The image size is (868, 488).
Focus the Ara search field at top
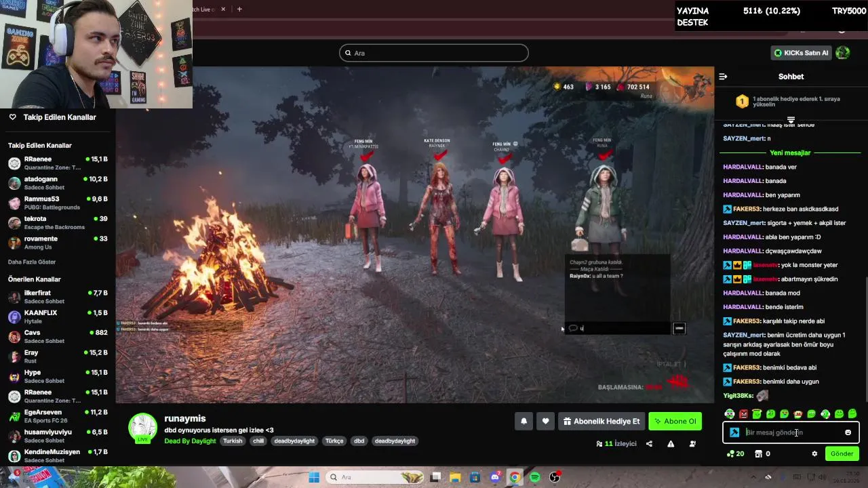click(x=434, y=53)
